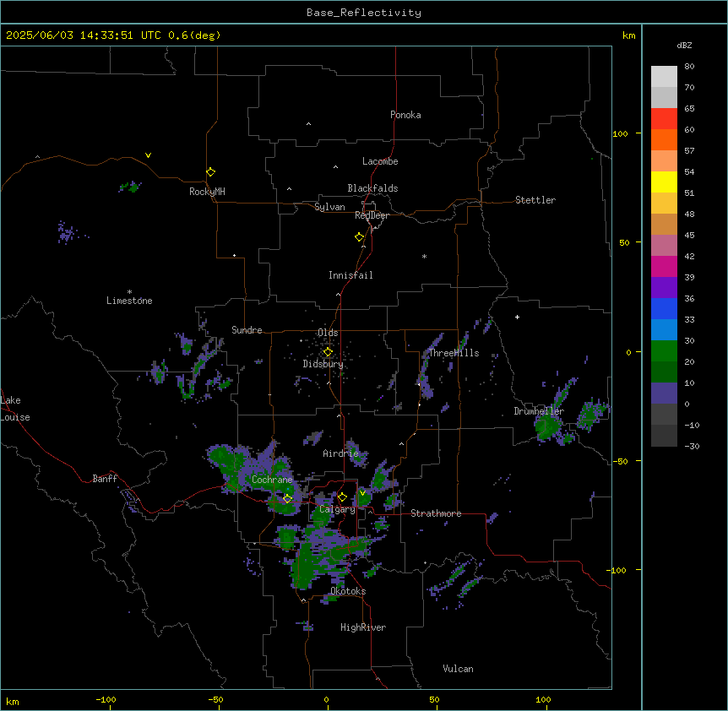Click the yellow diamond marker beside RockyMH
This screenshot has width=728, height=711.
click(x=211, y=172)
